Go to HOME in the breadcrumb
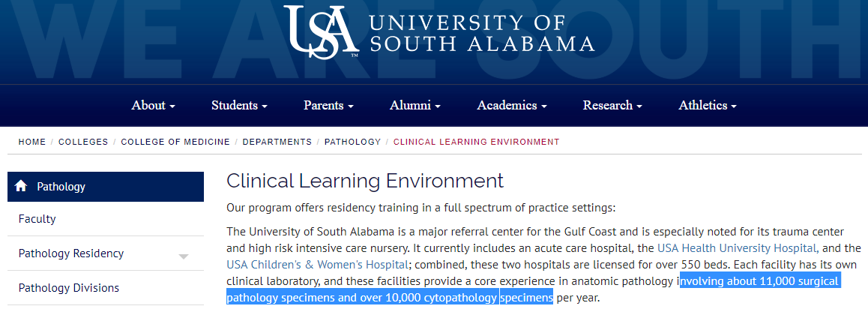Screen dimensions: 868x330 pos(32,142)
